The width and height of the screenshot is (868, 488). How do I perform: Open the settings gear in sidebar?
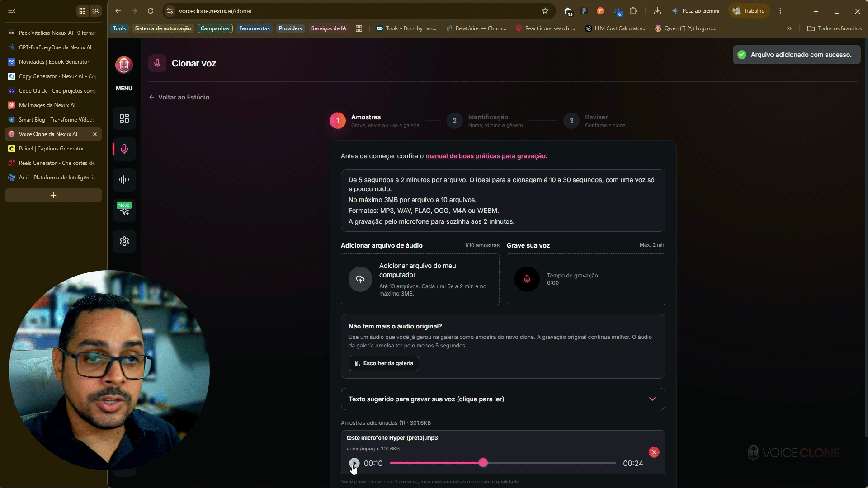124,241
